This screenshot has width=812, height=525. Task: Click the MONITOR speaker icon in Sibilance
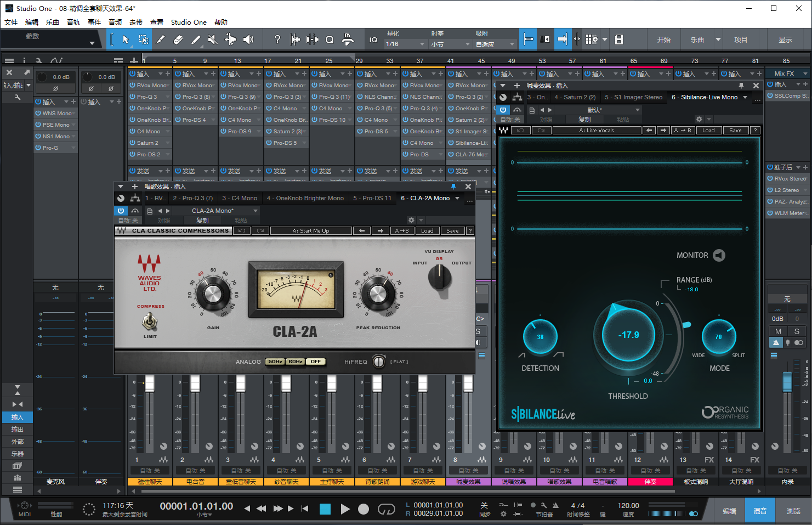[x=719, y=255]
